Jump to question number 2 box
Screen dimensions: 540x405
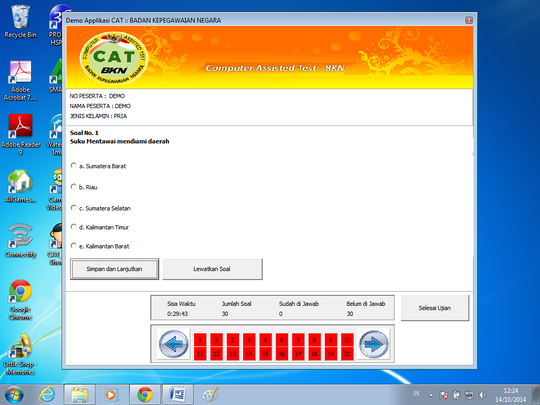point(216,340)
